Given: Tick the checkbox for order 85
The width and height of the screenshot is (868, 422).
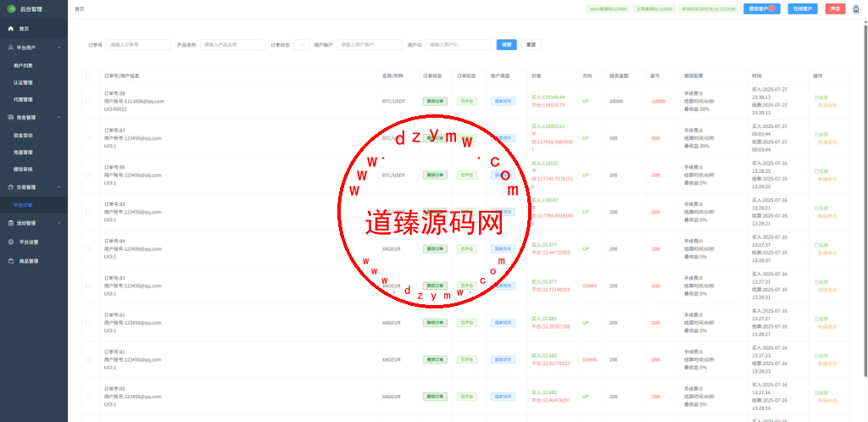Looking at the screenshot, I should (x=87, y=212).
